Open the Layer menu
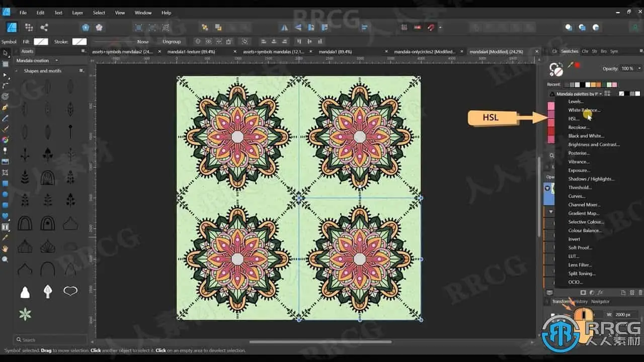The height and width of the screenshot is (362, 644). point(77,13)
